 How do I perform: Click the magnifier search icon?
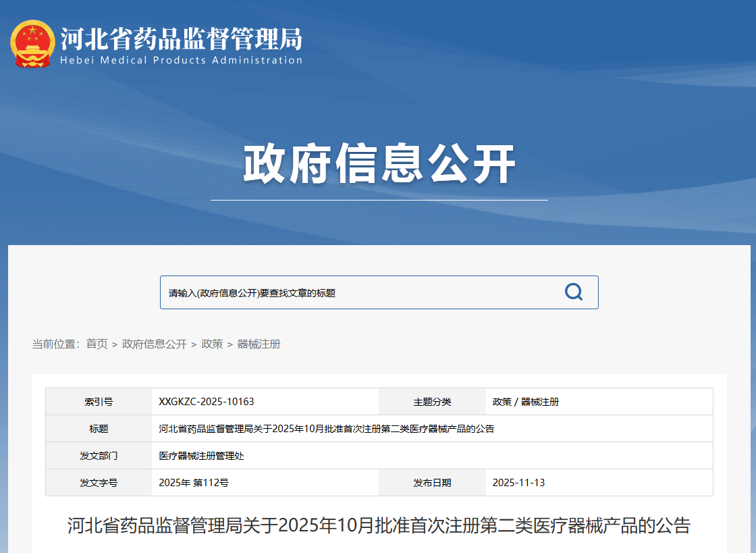coord(573,292)
